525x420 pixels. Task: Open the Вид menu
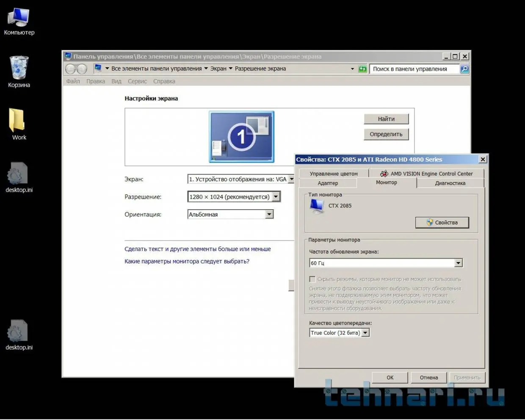point(116,81)
